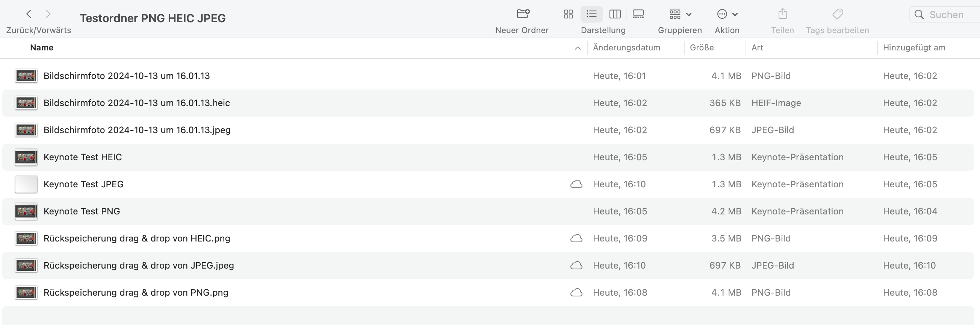Click the Tags bearbeiten tag icon
This screenshot has height=325, width=980.
tap(838, 14)
